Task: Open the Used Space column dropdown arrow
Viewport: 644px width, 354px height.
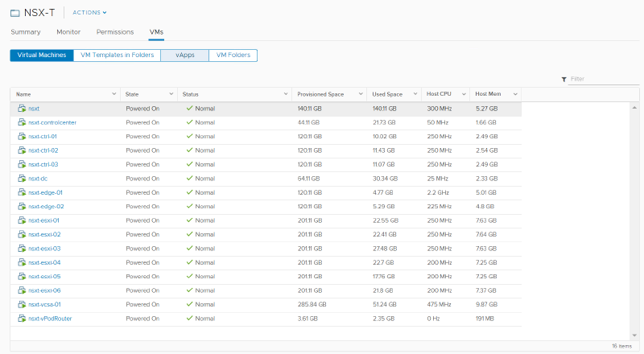Action: pos(415,94)
